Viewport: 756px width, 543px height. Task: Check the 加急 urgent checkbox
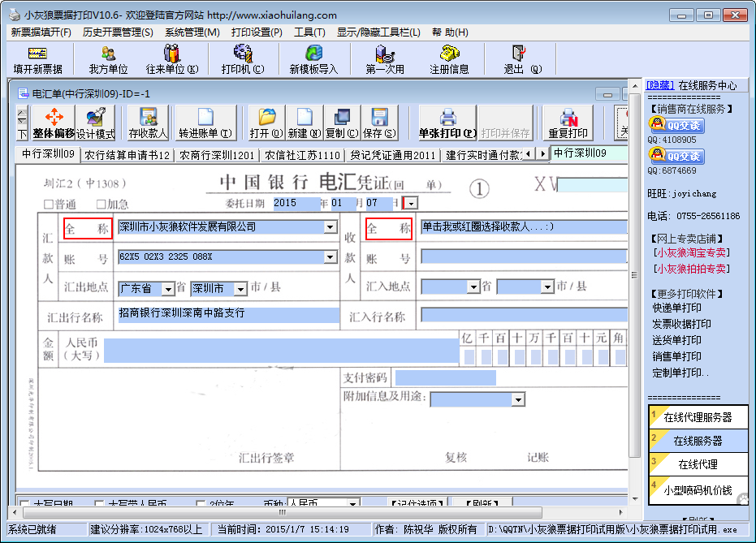pos(102,205)
